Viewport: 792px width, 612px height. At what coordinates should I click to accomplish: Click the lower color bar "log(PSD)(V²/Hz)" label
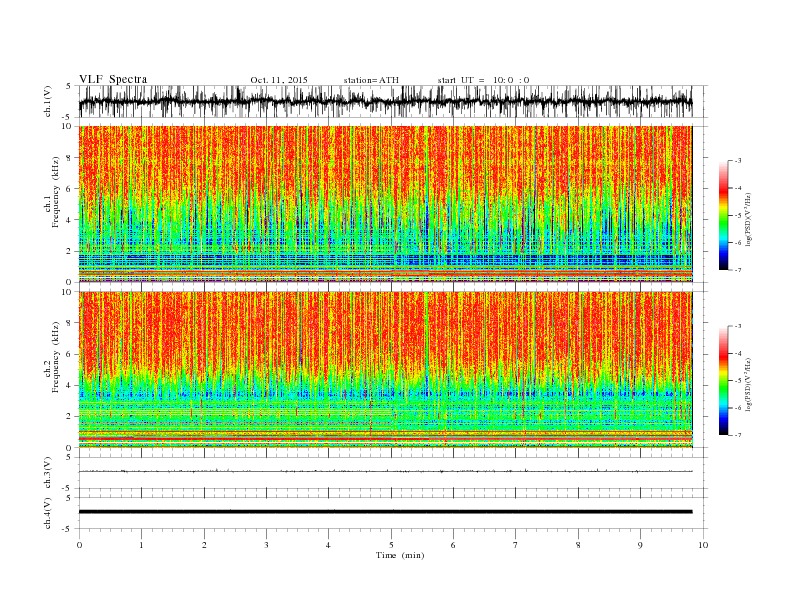coord(749,384)
